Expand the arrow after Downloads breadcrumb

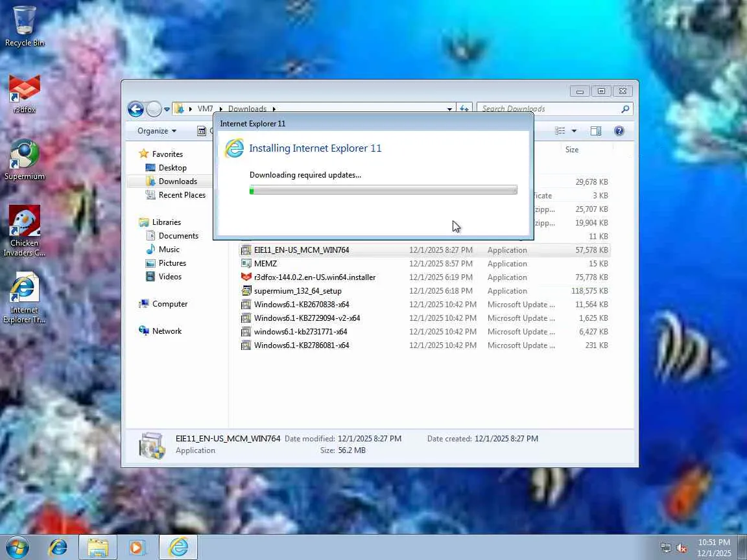[274, 109]
